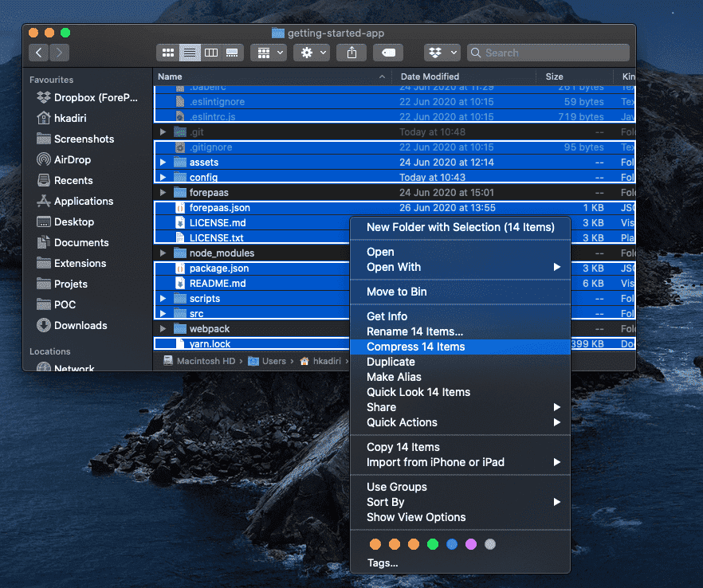Click Users in the path bar
Viewport: 703px width, 588px height.
(267, 361)
